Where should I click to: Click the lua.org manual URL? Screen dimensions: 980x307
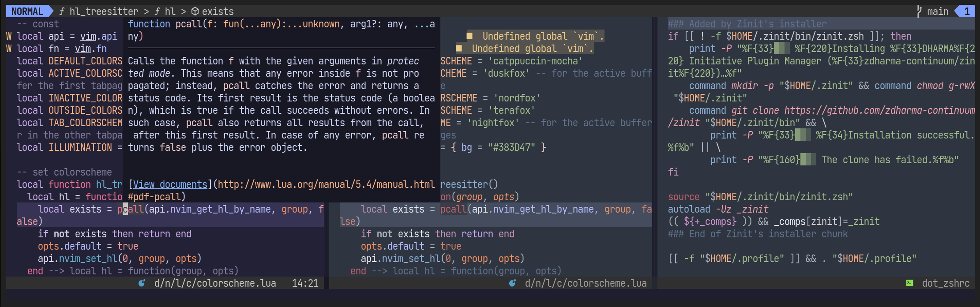coord(326,184)
